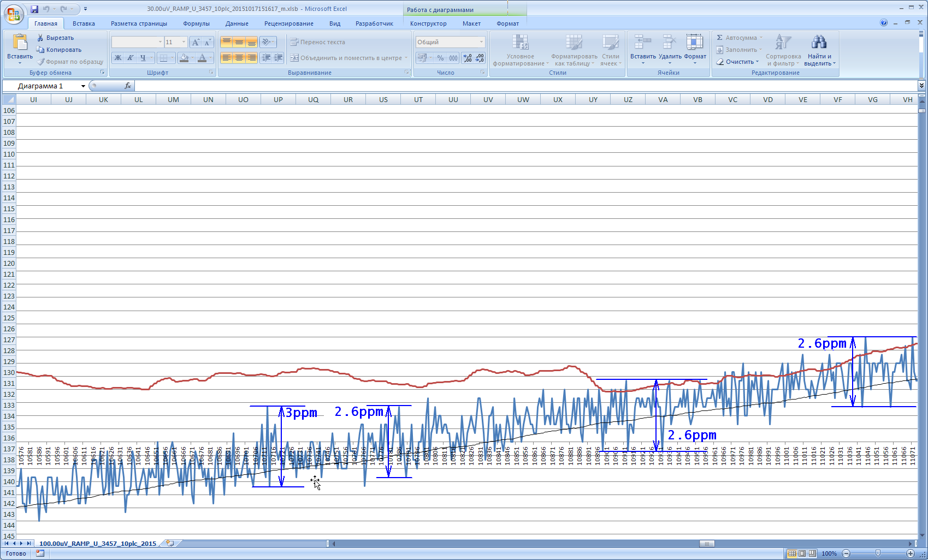Toggle italic (К) formatting
The image size is (928, 560).
130,58
